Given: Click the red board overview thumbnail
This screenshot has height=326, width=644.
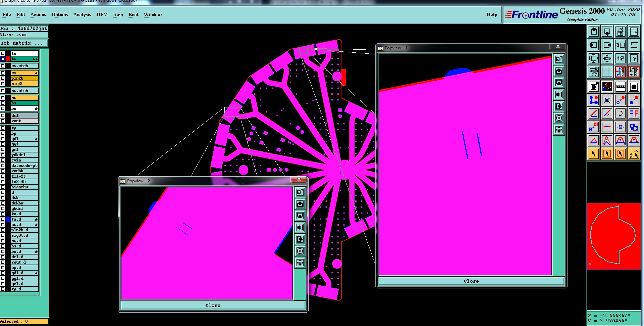Looking at the screenshot, I should click(x=614, y=236).
